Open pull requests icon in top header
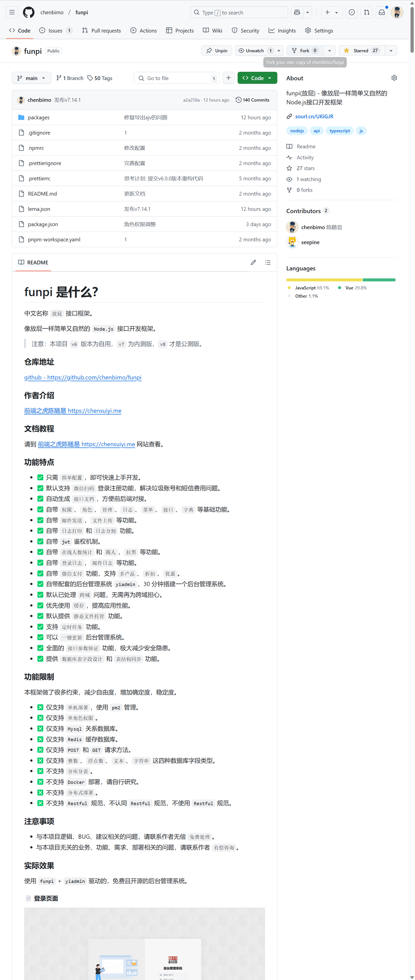This screenshot has width=415, height=980. coord(367,13)
